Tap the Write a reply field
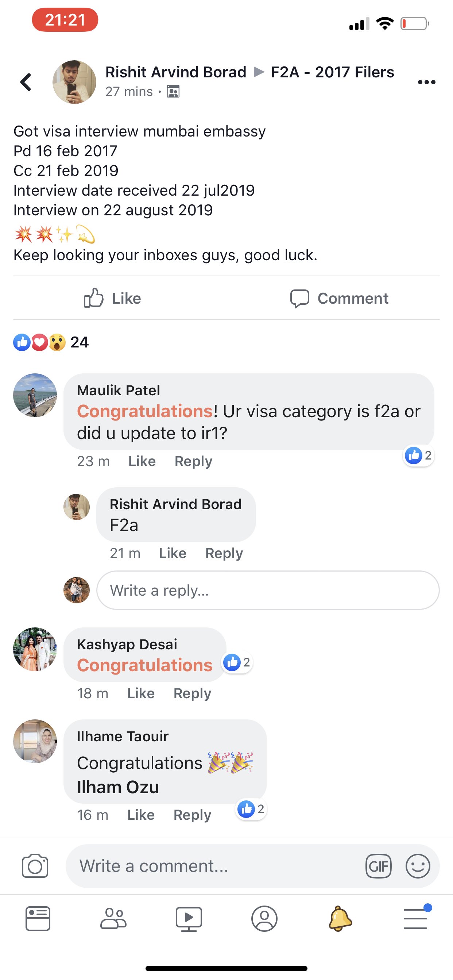 268,590
